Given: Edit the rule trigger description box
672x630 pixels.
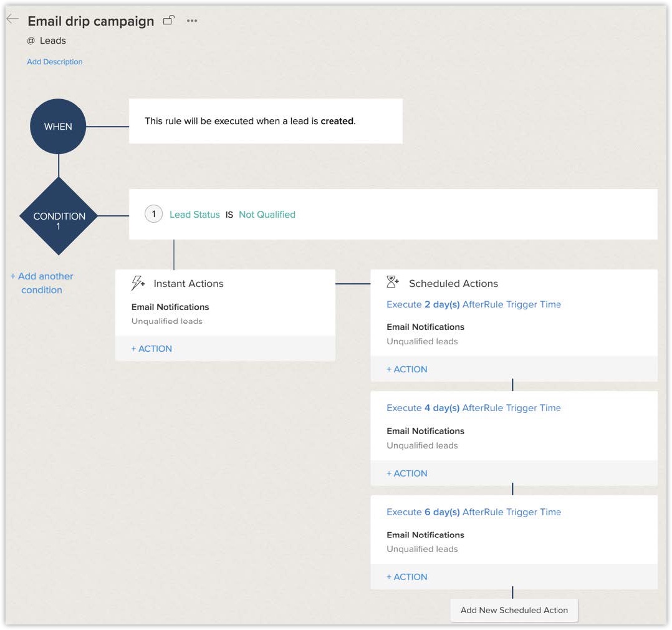Looking at the screenshot, I should coord(266,121).
